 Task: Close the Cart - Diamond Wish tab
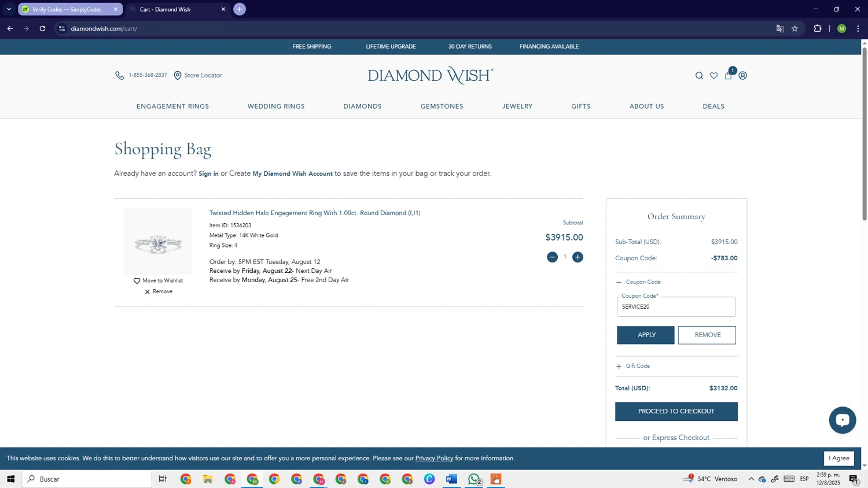223,9
